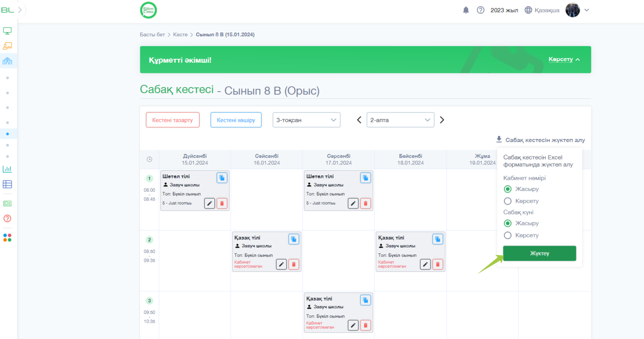Edit Wednesday lesson 3 Қазақ тілі
The image size is (644, 339).
pyautogui.click(x=353, y=325)
